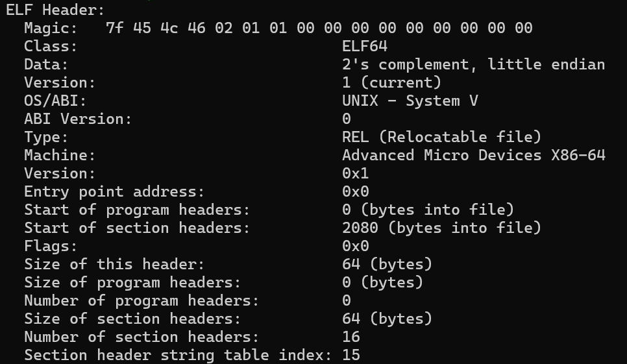627x364 pixels.
Task: Click the "UNIX - System V" OS/ABI value
Action: point(410,101)
